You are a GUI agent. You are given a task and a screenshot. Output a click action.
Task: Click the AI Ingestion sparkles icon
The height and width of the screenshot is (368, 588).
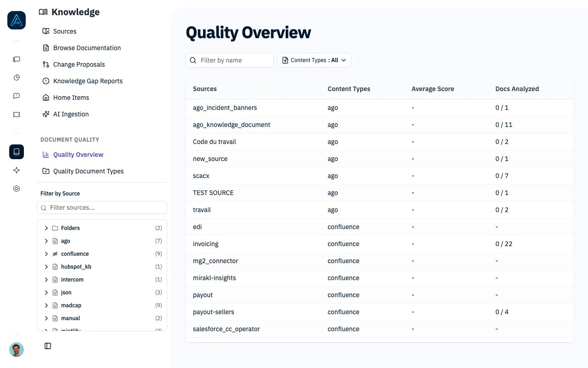[45, 114]
